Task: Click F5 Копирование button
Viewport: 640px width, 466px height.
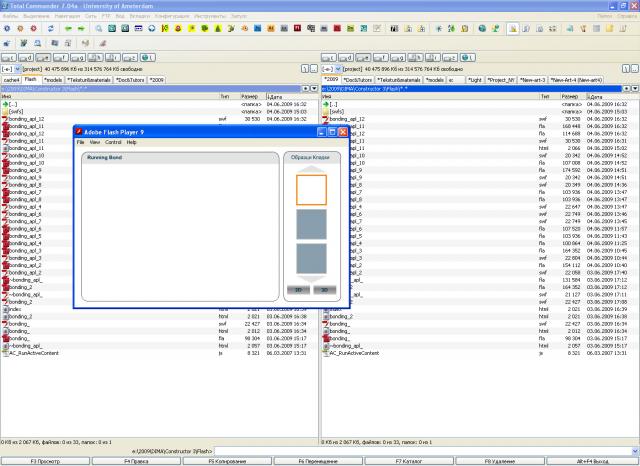Action: 227,462
